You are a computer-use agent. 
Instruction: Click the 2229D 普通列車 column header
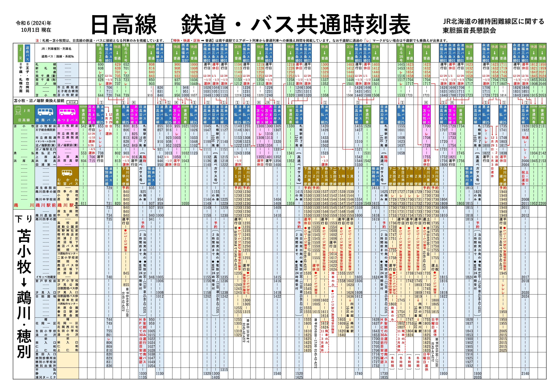(367, 115)
